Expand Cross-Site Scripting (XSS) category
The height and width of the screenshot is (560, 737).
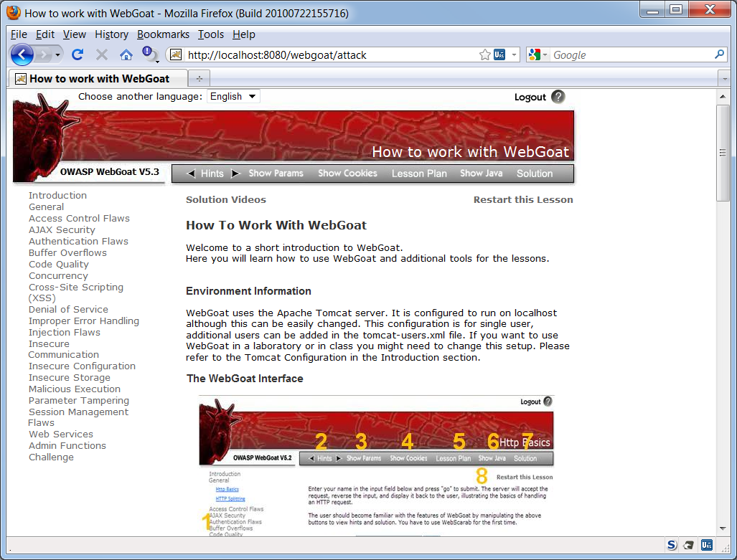coord(75,293)
